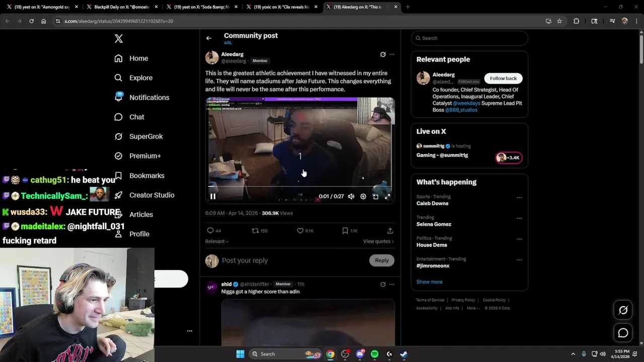Image resolution: width=644 pixels, height=362 pixels.
Task: Open Steam from the taskbar
Action: point(404,354)
